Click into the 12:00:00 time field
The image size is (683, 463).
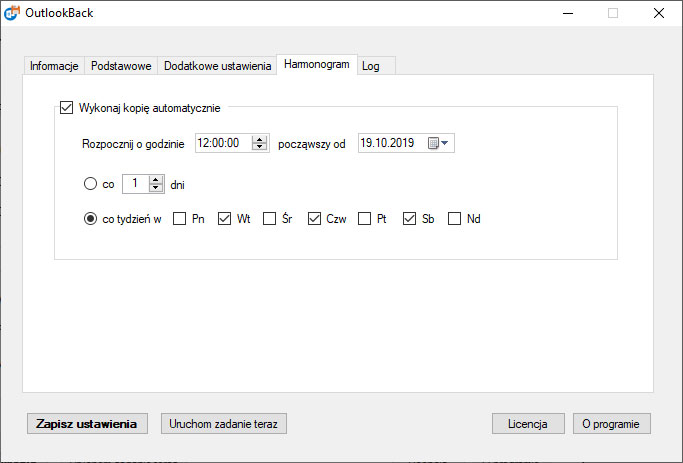point(223,143)
